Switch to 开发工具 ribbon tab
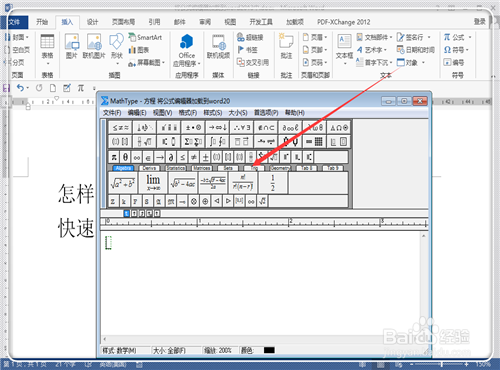This screenshot has width=500, height=370. click(261, 22)
